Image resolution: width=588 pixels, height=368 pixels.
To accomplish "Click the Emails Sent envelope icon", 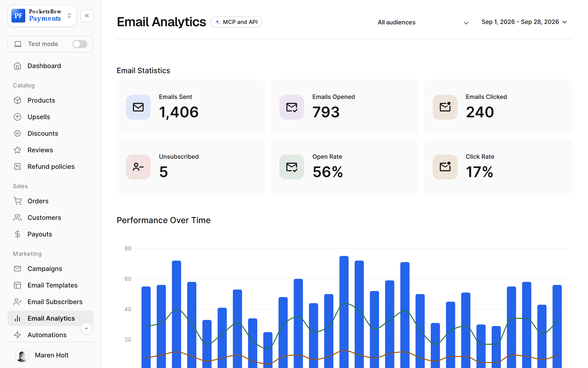I will point(138,107).
